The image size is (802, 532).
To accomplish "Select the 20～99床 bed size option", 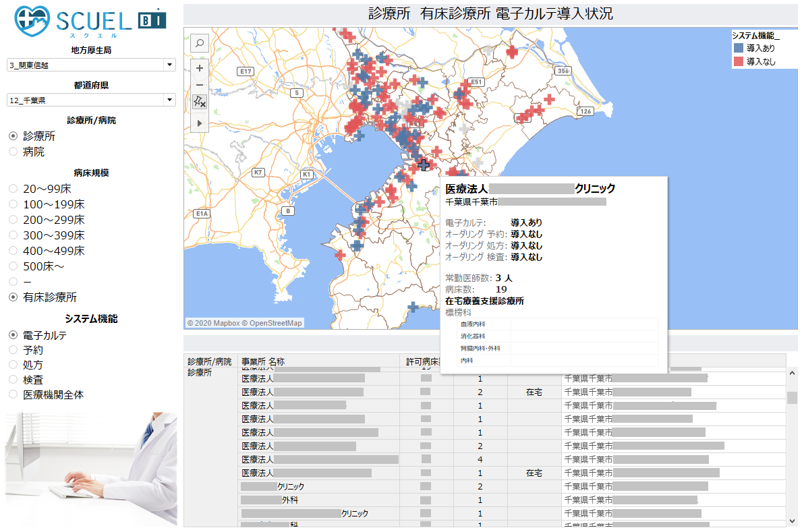I will pyautogui.click(x=13, y=189).
